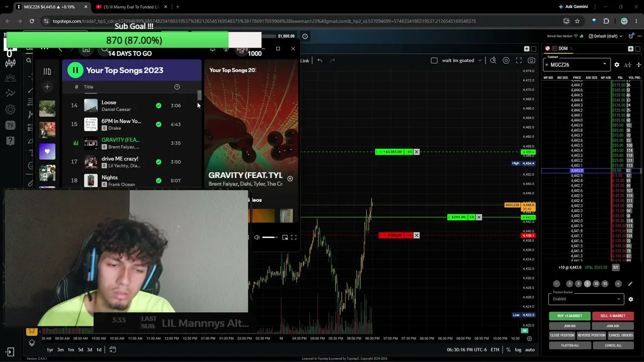
Task: Add GRAVITY to Liked Songs via plus circle
Action: 290,178
